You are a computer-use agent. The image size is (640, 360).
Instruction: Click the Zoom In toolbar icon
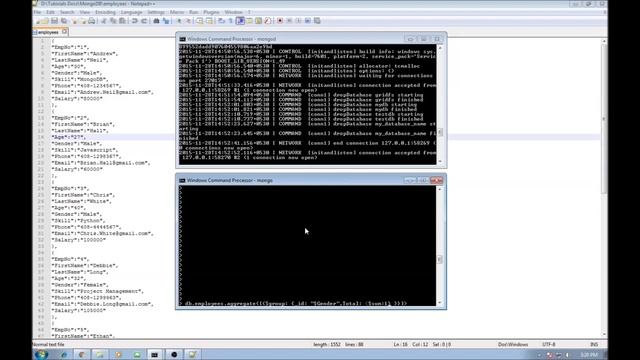pyautogui.click(x=179, y=21)
